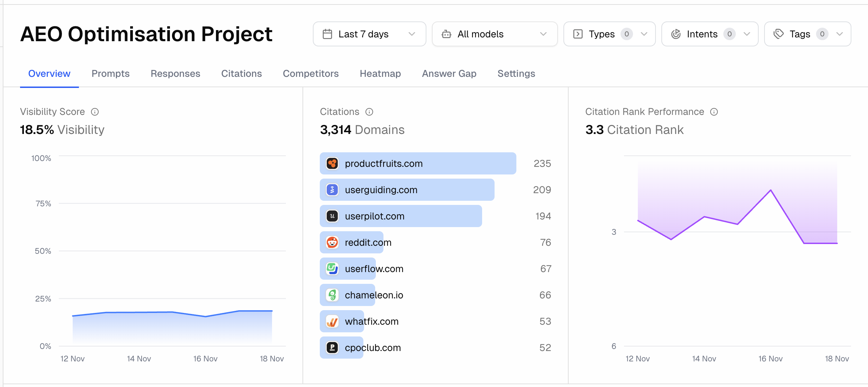Click the info icon next to Citation Rank Performance
Viewport: 868px width, 387px height.
tap(714, 111)
